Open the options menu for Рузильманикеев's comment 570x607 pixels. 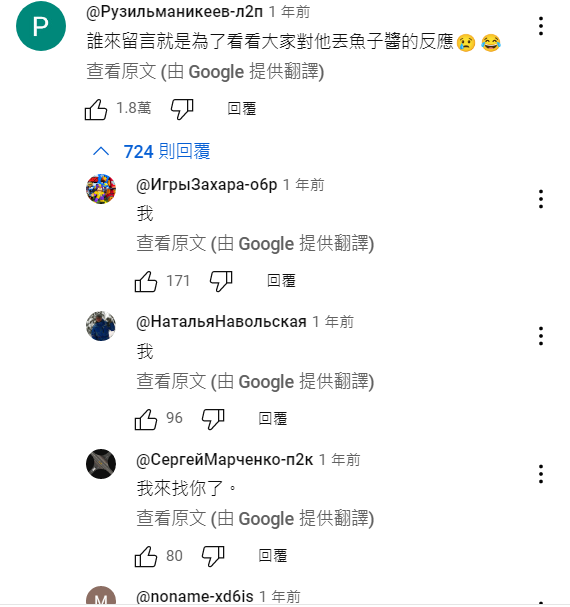[541, 26]
